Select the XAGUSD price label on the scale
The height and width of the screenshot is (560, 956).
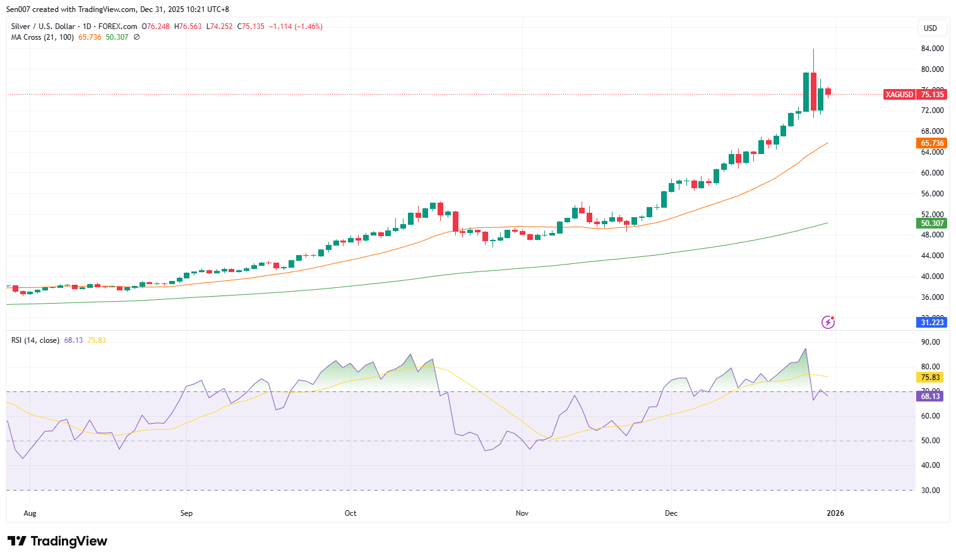point(899,94)
